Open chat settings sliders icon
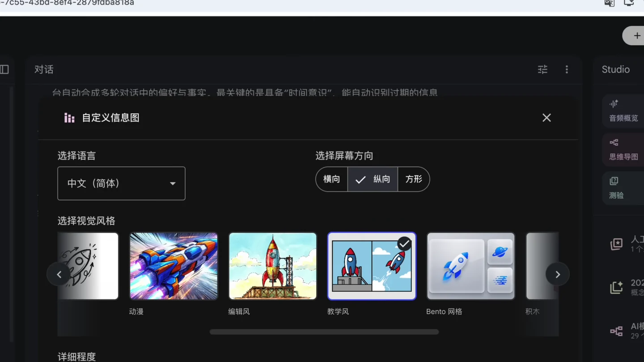Image resolution: width=644 pixels, height=362 pixels. point(542,69)
